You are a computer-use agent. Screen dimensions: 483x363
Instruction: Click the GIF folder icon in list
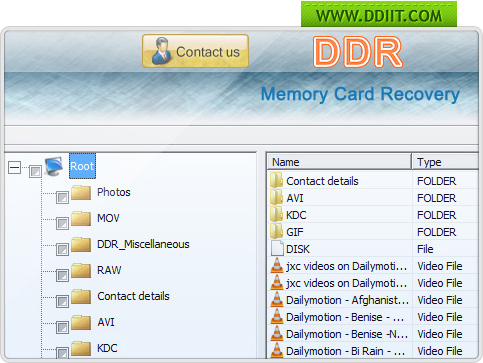point(276,231)
